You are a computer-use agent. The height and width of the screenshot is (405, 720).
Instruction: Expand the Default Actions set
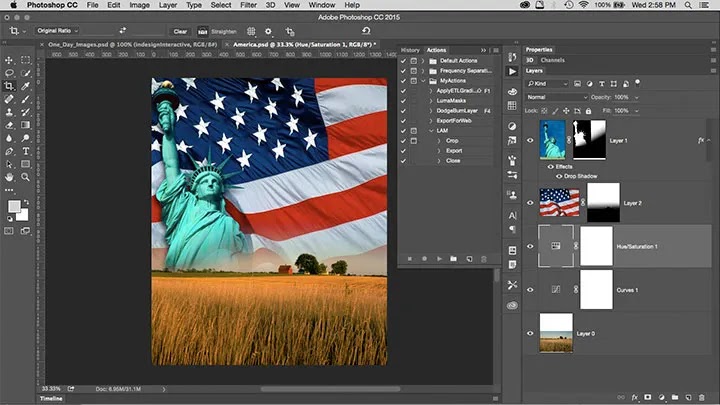[x=423, y=61]
